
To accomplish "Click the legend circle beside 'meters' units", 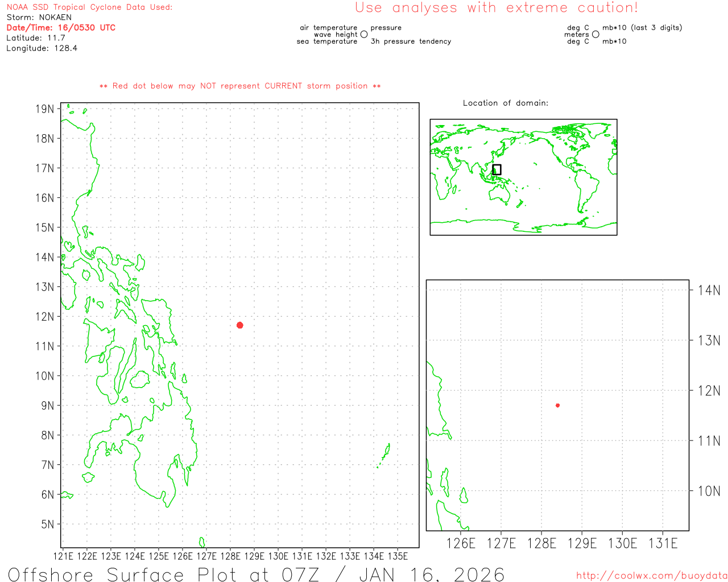I will [x=595, y=35].
